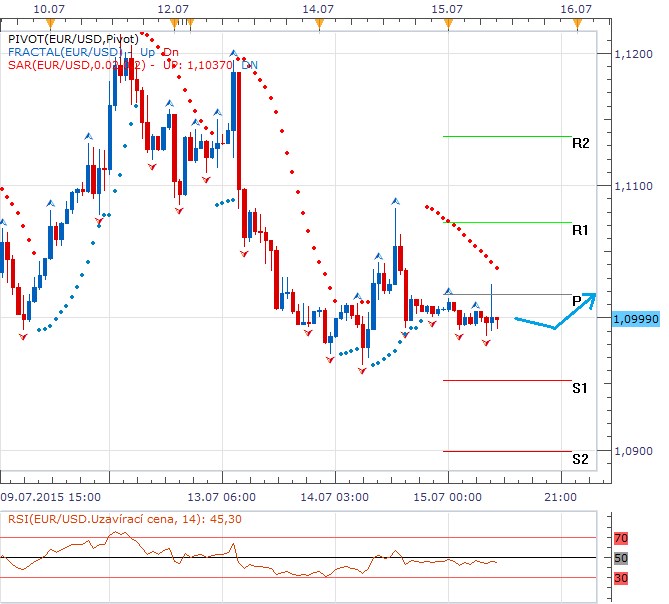Click the orange marker under the 15.07 date
The image size is (669, 604).
446,20
